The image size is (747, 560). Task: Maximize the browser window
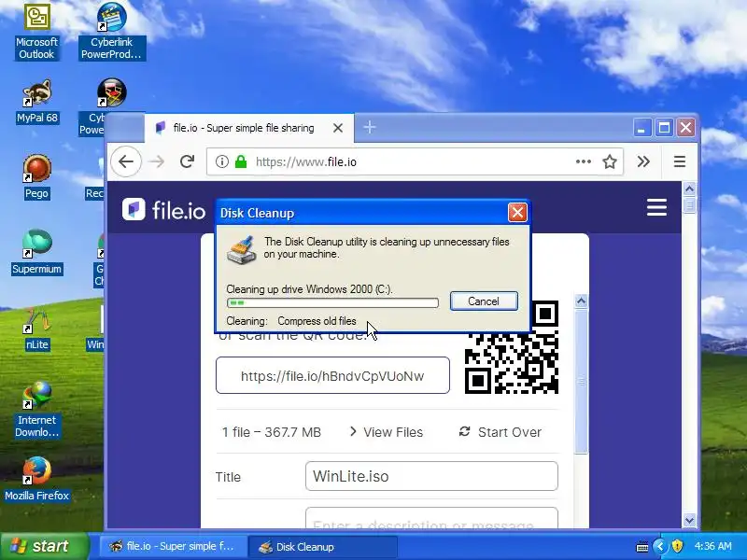click(x=664, y=127)
